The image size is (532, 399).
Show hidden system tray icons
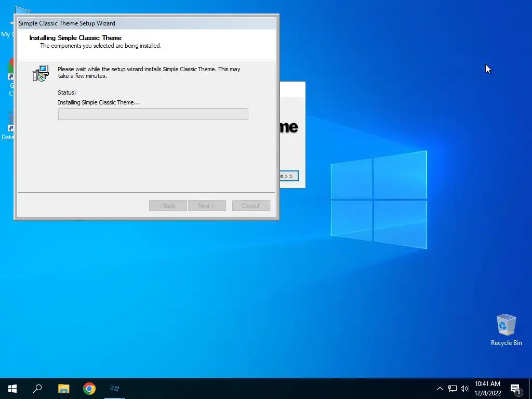pos(440,389)
